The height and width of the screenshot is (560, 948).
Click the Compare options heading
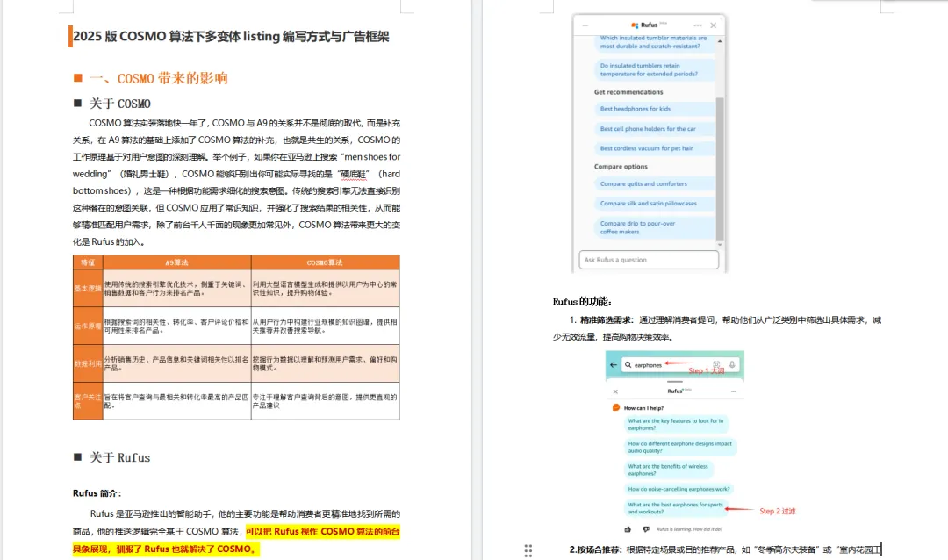(621, 166)
